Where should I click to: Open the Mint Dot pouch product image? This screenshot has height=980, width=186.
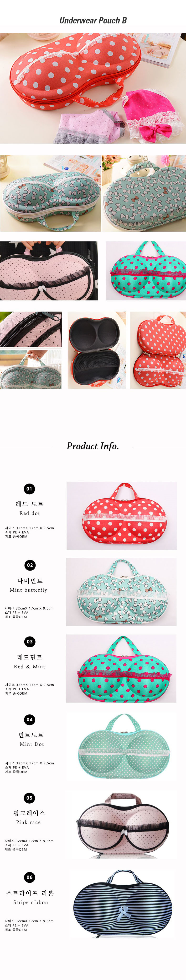point(122,746)
